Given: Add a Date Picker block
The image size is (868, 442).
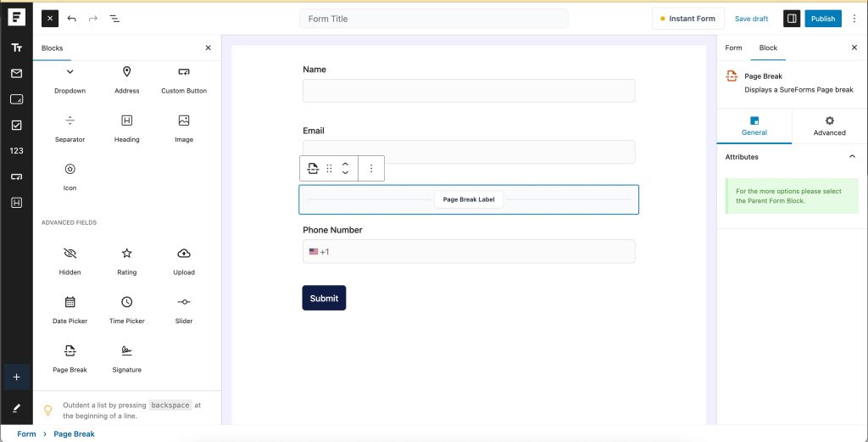Looking at the screenshot, I should tap(70, 310).
